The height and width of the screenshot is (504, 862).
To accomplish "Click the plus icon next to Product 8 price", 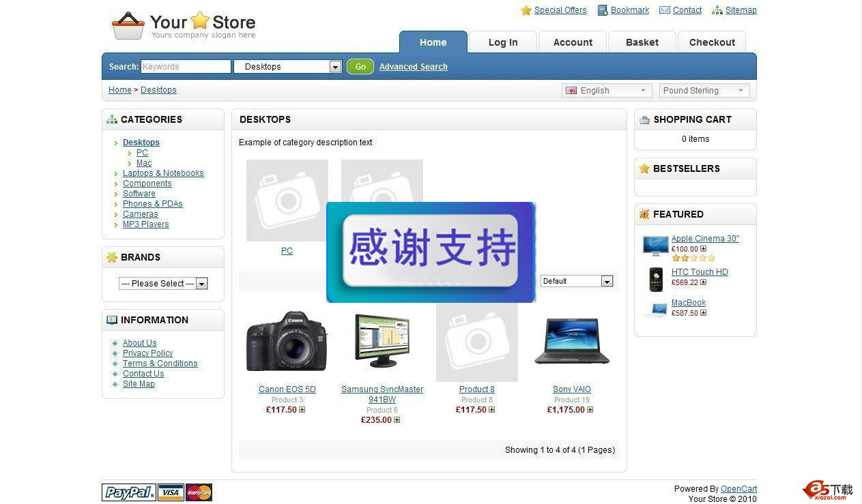I will 491,410.
